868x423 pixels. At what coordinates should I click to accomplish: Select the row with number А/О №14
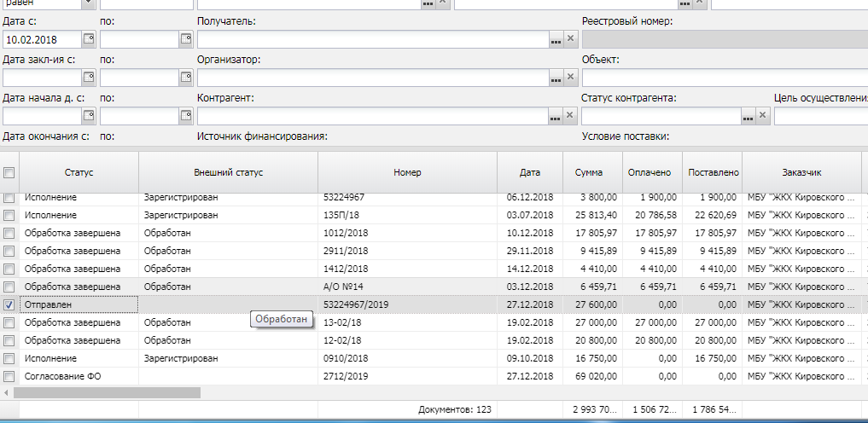406,287
